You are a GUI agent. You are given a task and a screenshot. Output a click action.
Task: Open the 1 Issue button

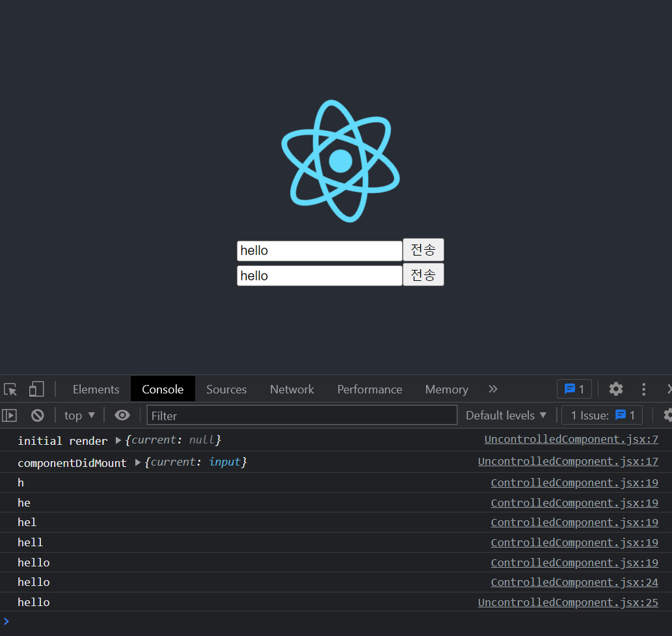[x=602, y=415]
